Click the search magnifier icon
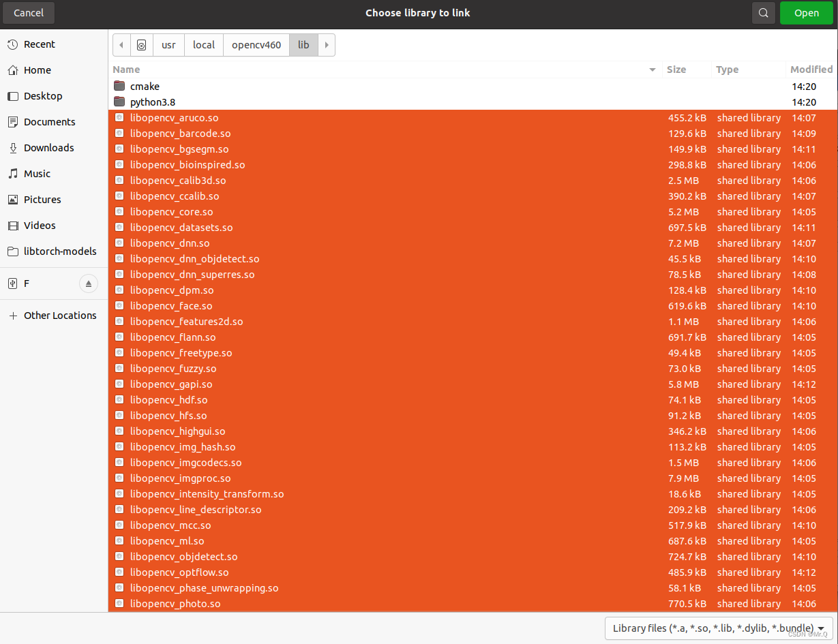This screenshot has width=838, height=644. point(763,13)
